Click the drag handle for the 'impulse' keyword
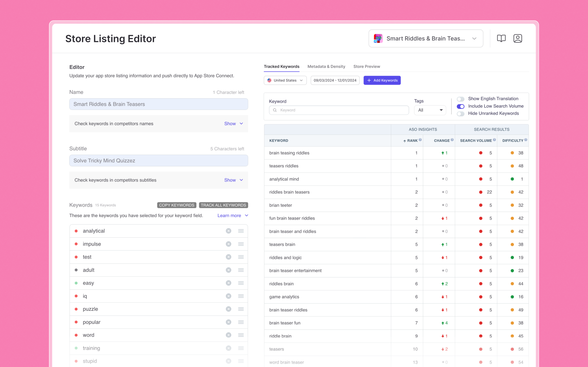 coord(241,244)
